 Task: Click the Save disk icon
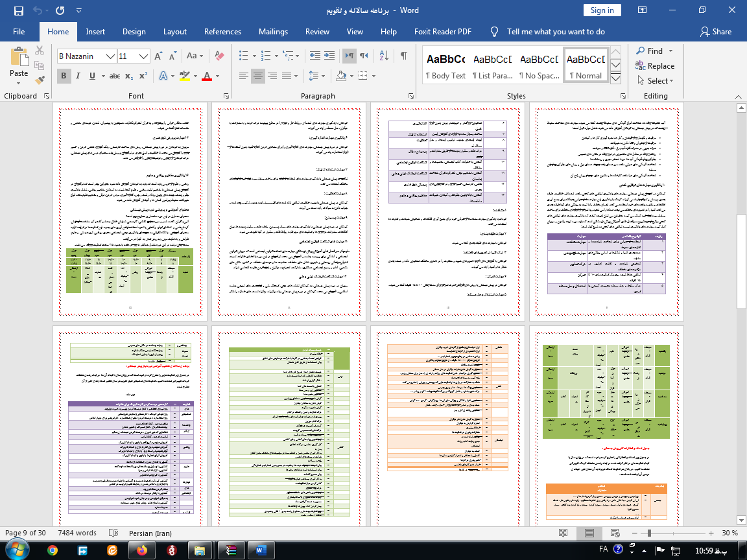(19, 10)
